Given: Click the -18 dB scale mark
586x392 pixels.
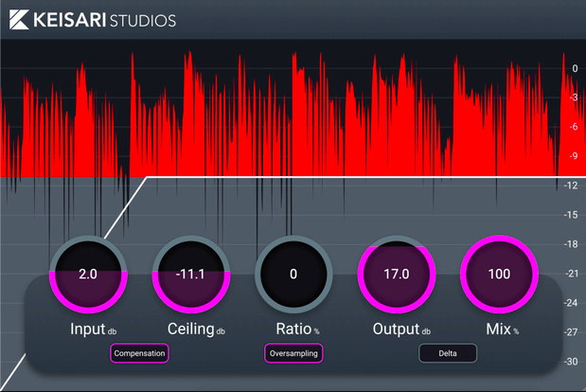Looking at the screenshot, I should click(x=571, y=244).
